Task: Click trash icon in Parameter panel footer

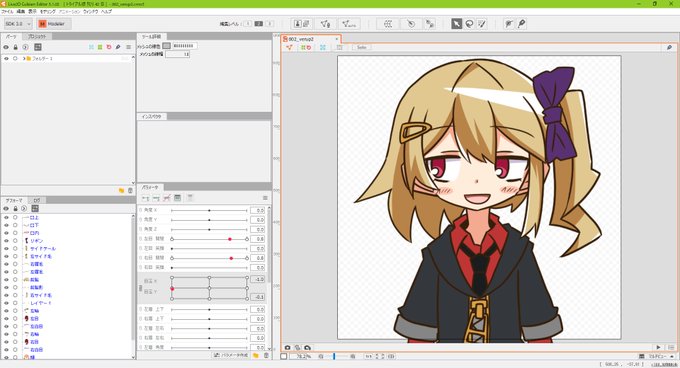Action: 266,355
